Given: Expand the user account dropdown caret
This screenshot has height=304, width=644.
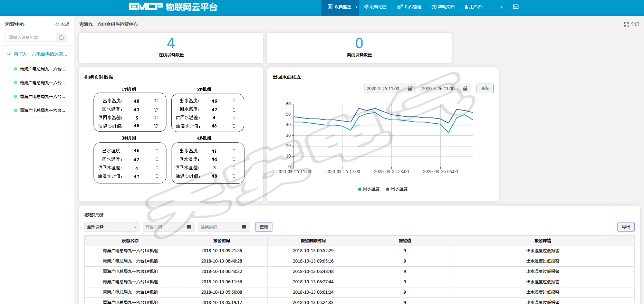Looking at the screenshot, I should (501, 7).
